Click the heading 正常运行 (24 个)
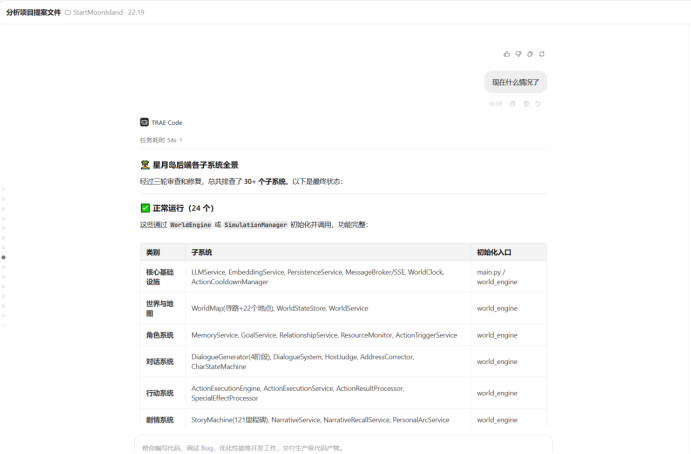 183,208
